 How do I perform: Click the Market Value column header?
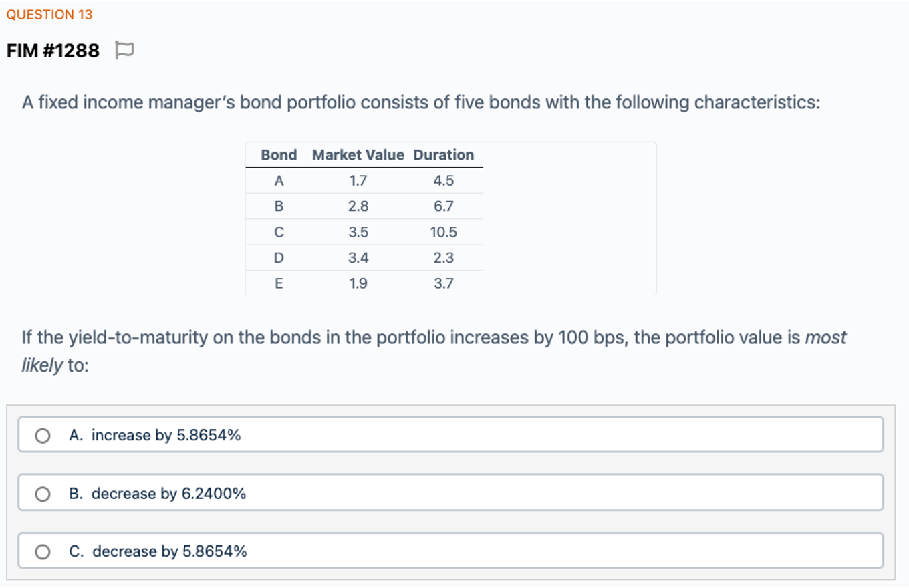point(358,155)
